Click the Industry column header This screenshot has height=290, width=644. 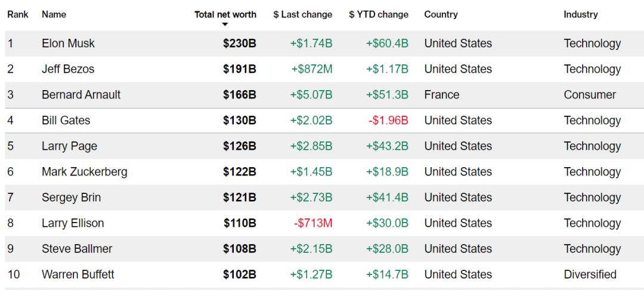coord(581,14)
